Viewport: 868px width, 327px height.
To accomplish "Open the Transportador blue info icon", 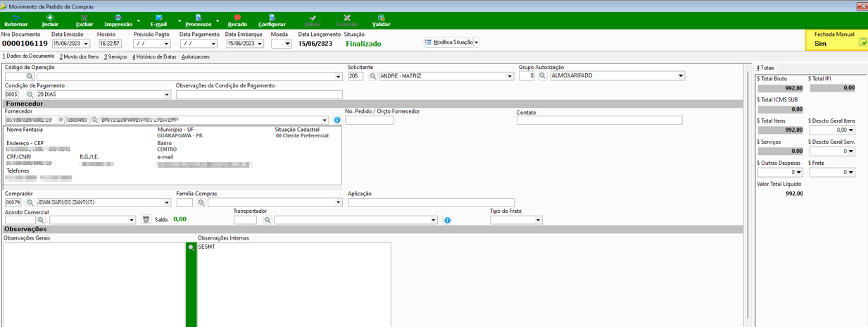I will (x=447, y=221).
